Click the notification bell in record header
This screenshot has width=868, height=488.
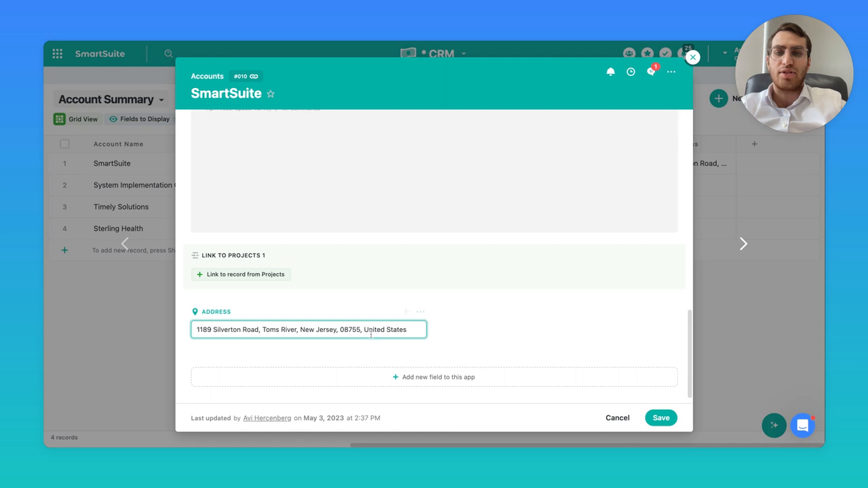point(610,72)
